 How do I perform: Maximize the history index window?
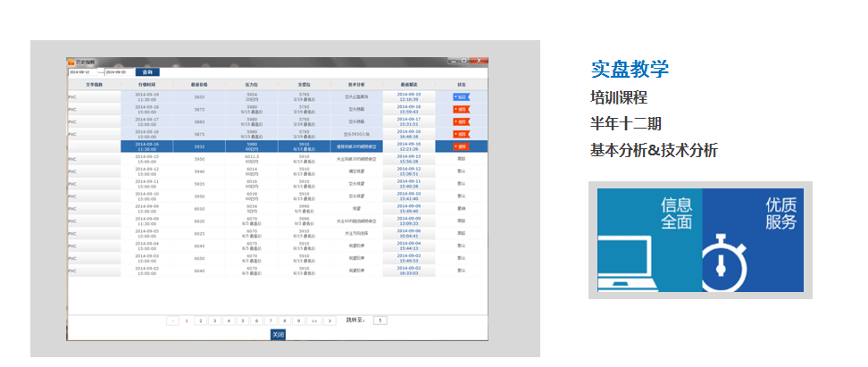463,61
